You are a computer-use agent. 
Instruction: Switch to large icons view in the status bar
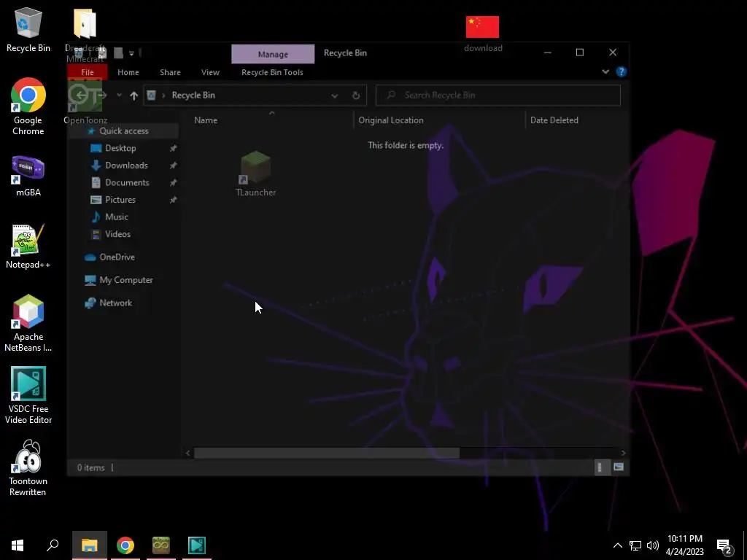(x=619, y=467)
